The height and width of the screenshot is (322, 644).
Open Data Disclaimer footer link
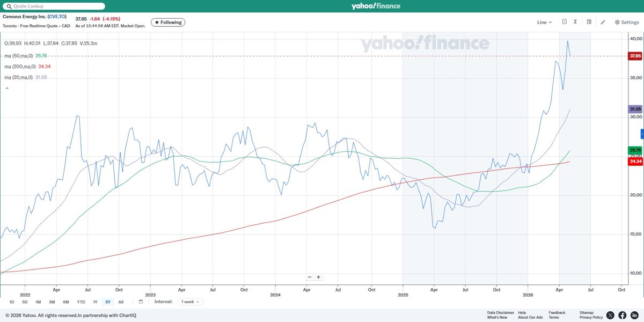coord(501,312)
